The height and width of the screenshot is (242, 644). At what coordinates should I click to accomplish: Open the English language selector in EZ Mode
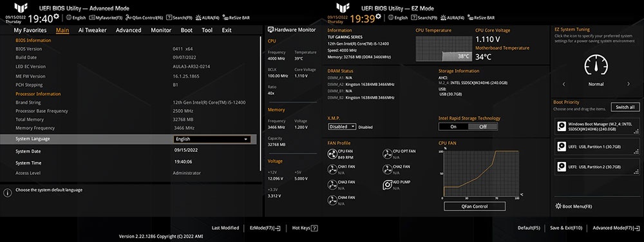(398, 17)
